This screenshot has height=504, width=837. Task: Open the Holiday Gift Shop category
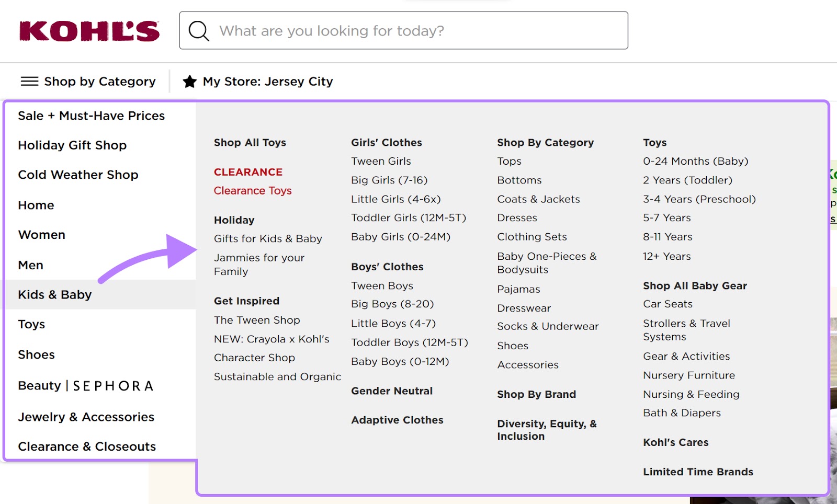point(72,145)
